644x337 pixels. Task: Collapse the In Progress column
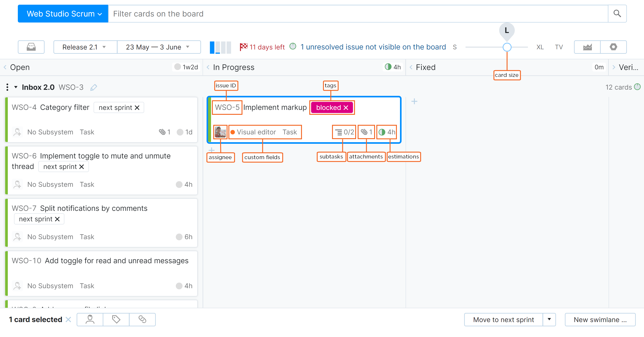208,67
